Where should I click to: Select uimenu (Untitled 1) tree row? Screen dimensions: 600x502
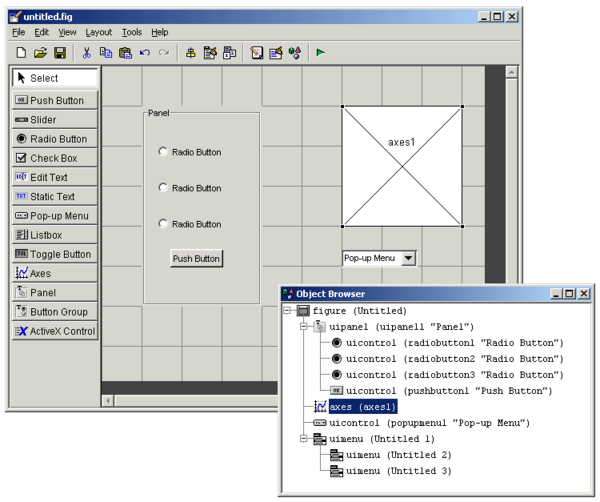click(x=382, y=439)
